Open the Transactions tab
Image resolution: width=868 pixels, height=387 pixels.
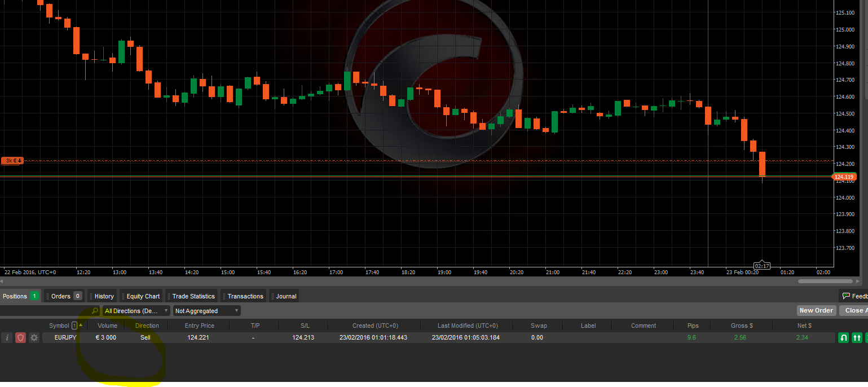point(244,296)
